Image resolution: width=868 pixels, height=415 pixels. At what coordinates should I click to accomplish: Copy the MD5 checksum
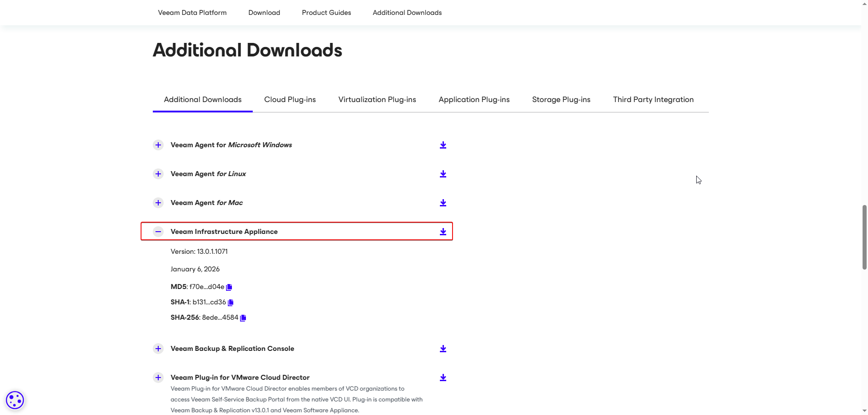point(229,287)
